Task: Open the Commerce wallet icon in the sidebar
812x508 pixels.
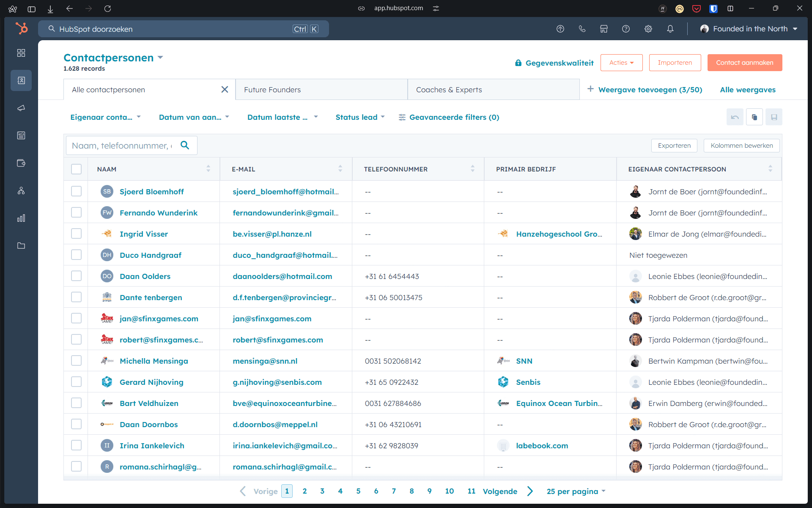Action: [x=21, y=163]
